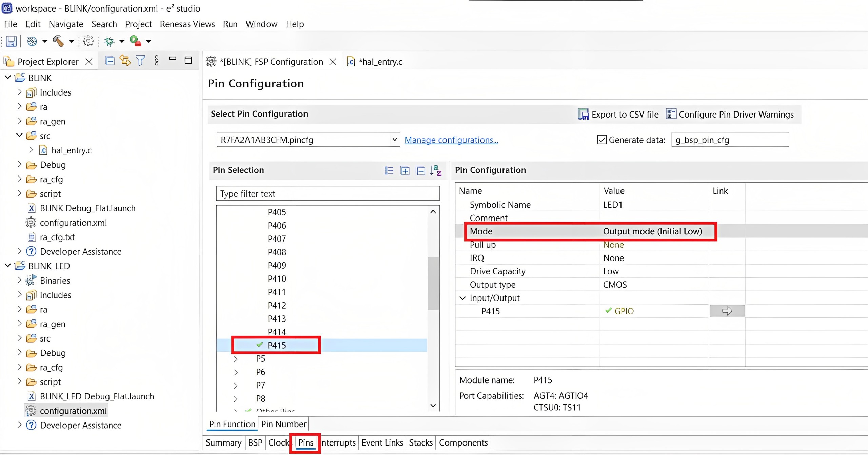Type in the Pin Selection filter text field
Screen dimensions: 868x455
[x=327, y=193]
